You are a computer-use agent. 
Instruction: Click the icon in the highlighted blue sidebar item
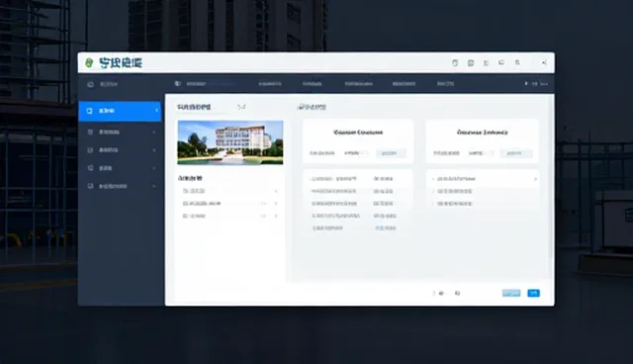(90, 111)
